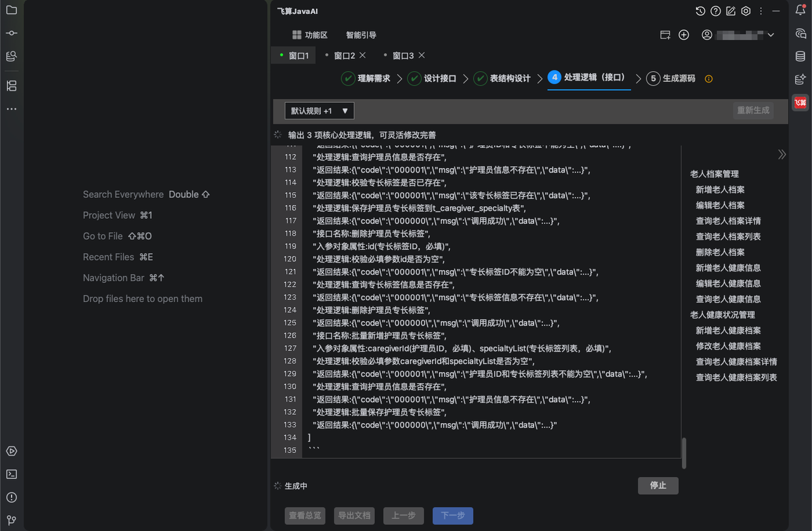The image size is (812, 531).
Task: Open the Git branch tool window icon
Action: [x=11, y=520]
